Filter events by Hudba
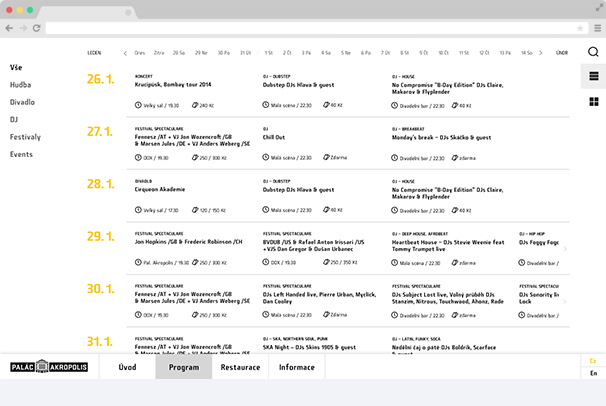606x406 pixels. (21, 85)
